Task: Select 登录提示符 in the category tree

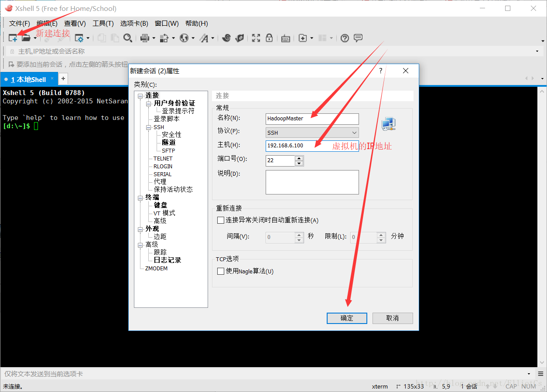Action: pyautogui.click(x=178, y=111)
